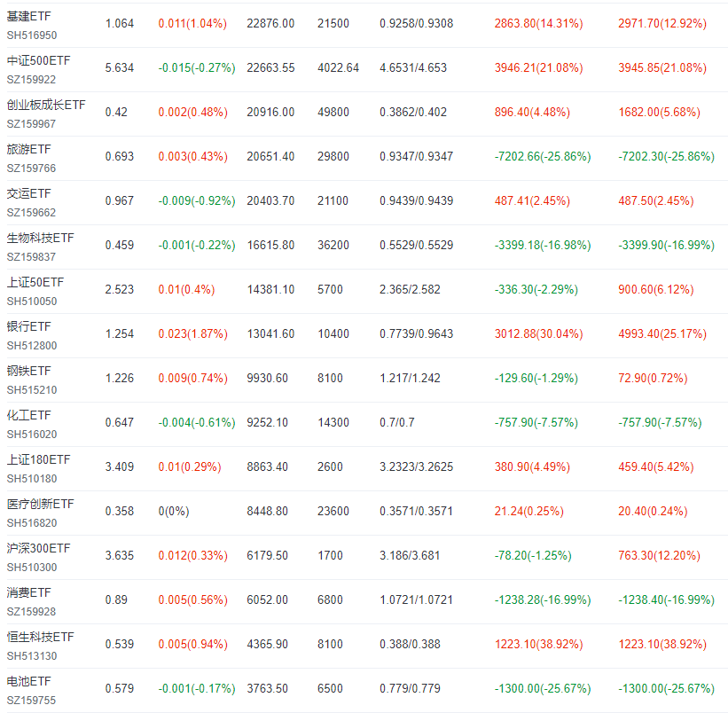The width and height of the screenshot is (728, 713).
Task: Click the SZ159837 stock code
Action: (31, 257)
